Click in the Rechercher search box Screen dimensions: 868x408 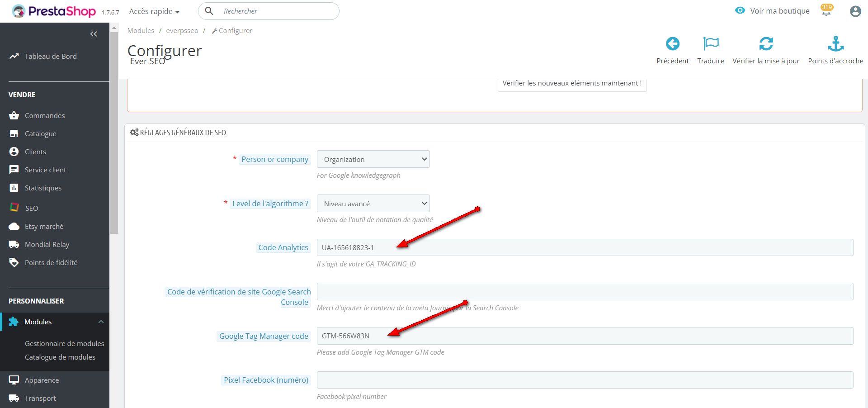pos(278,11)
